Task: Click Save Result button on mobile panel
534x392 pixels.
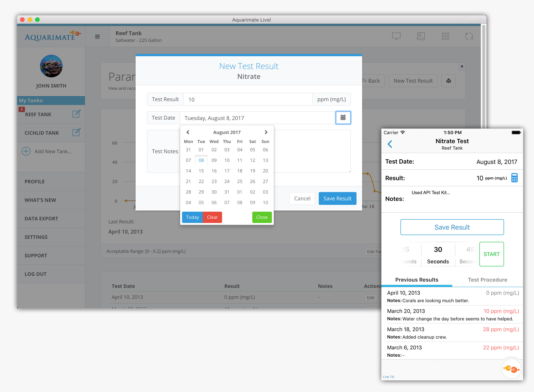Action: 451,227
